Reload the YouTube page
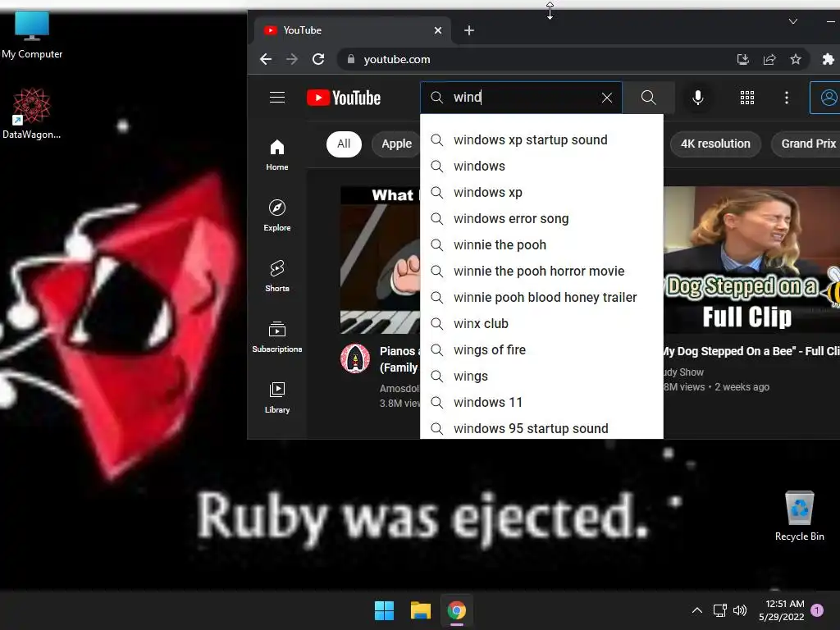Image resolution: width=840 pixels, height=630 pixels. pos(318,59)
